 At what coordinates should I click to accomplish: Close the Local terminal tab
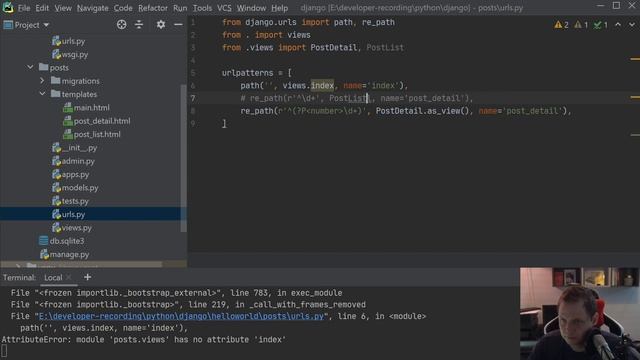pos(69,278)
